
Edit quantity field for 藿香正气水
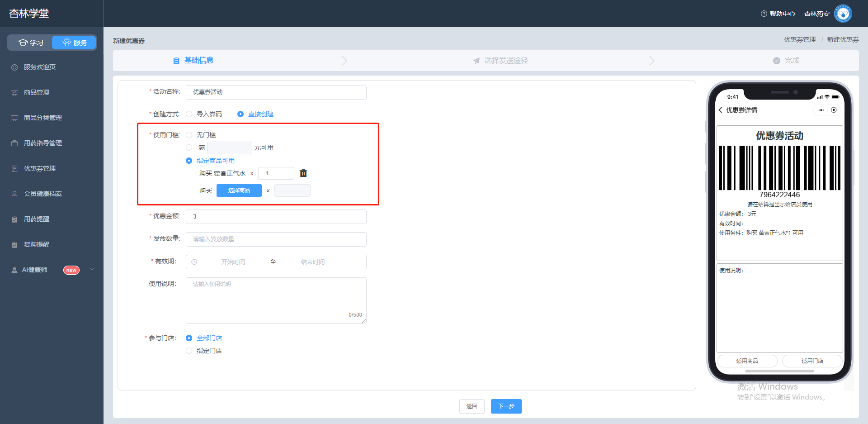point(276,173)
